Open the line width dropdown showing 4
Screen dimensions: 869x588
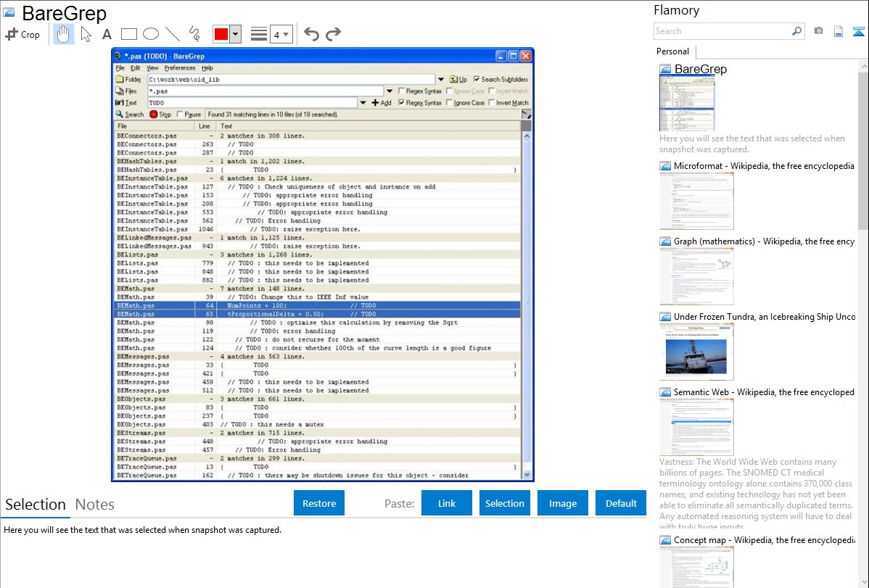[x=281, y=34]
